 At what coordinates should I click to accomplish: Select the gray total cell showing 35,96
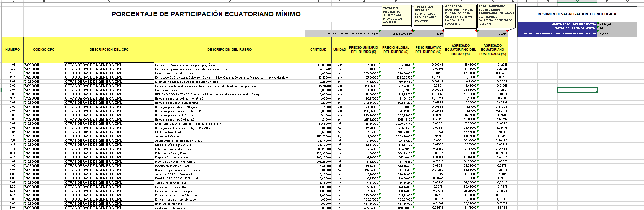[x=492, y=34]
